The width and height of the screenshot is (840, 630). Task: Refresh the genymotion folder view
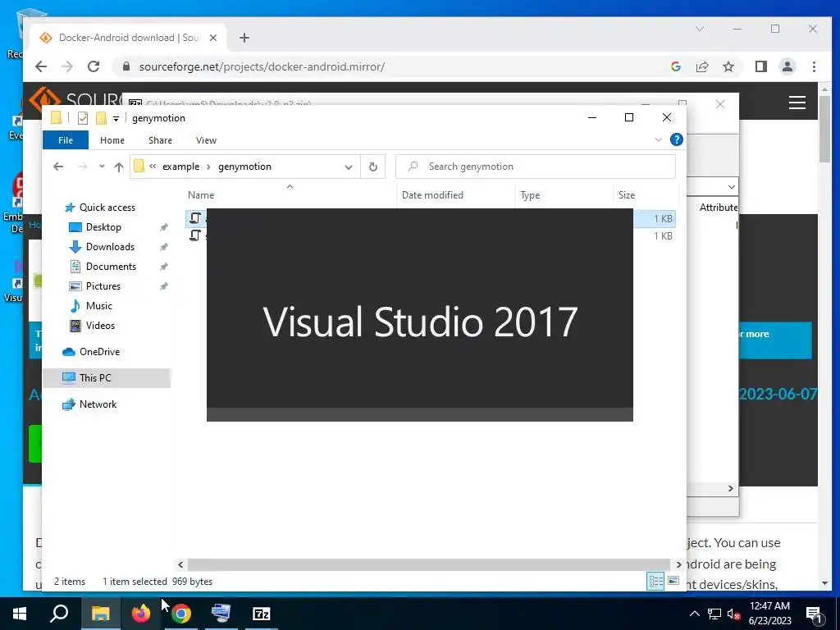[373, 167]
